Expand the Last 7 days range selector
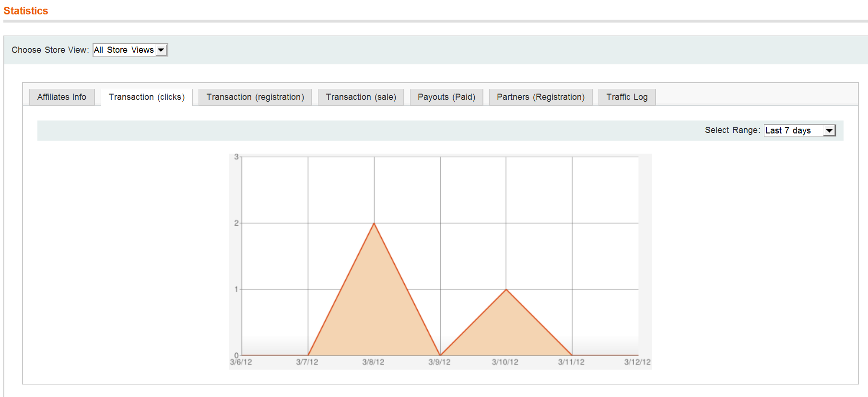Screen dimensions: 868x397 tap(799, 131)
